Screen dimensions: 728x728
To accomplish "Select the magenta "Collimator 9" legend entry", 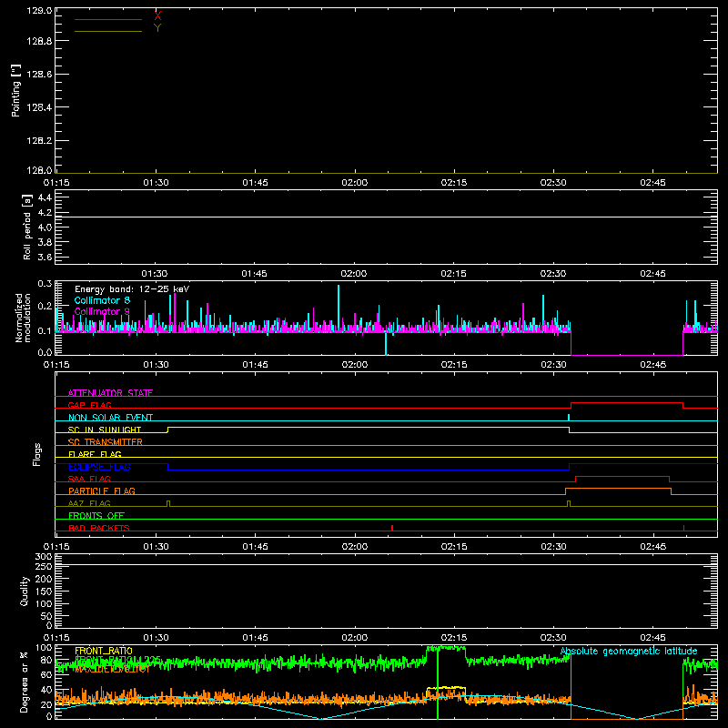I will (x=102, y=311).
